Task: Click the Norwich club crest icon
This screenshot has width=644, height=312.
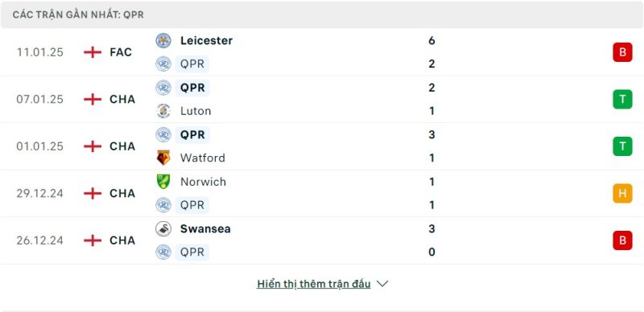Action: [163, 182]
